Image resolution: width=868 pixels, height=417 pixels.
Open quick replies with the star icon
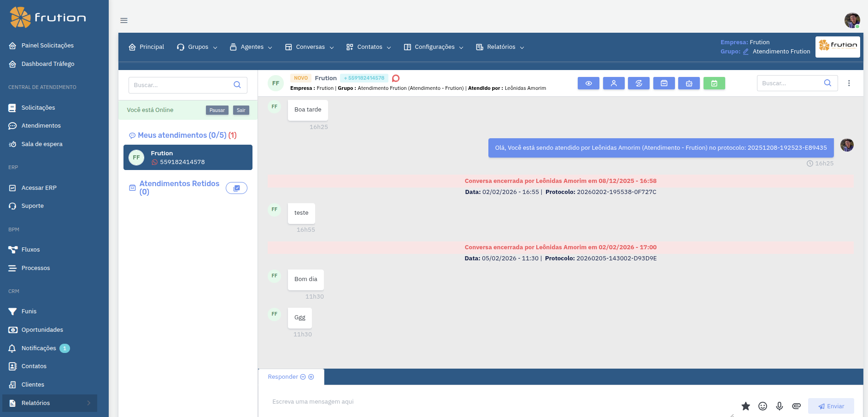[746, 406]
